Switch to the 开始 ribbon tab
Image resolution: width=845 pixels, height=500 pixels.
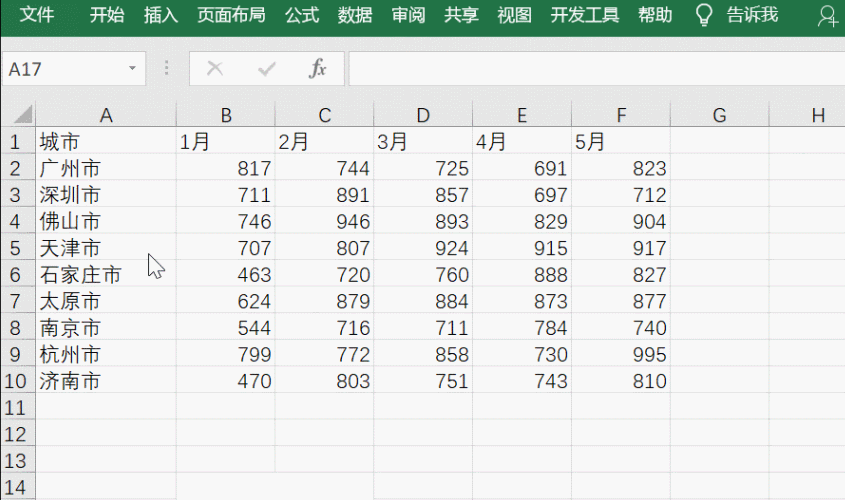coord(107,15)
